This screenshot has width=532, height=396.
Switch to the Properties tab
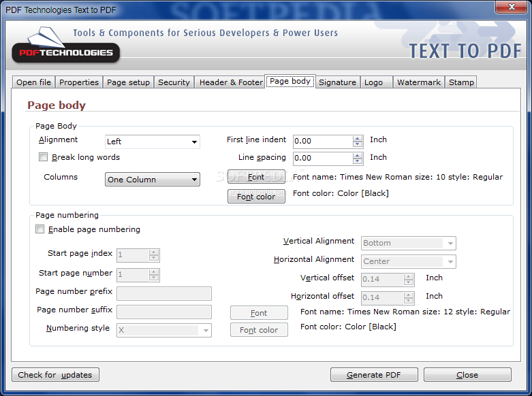coord(79,82)
